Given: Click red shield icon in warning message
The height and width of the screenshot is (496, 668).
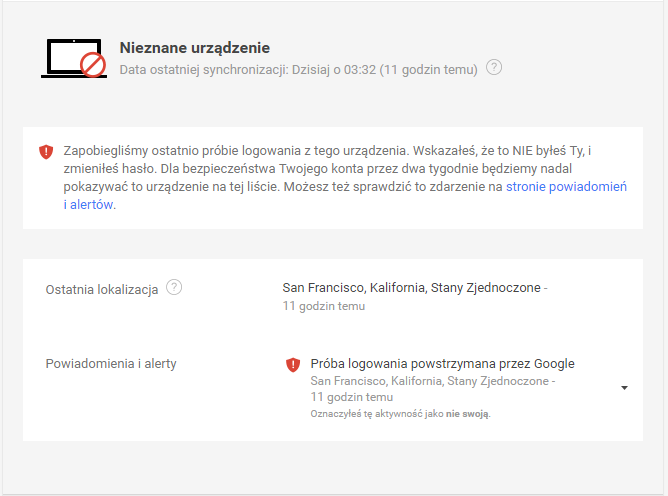Looking at the screenshot, I should [46, 152].
